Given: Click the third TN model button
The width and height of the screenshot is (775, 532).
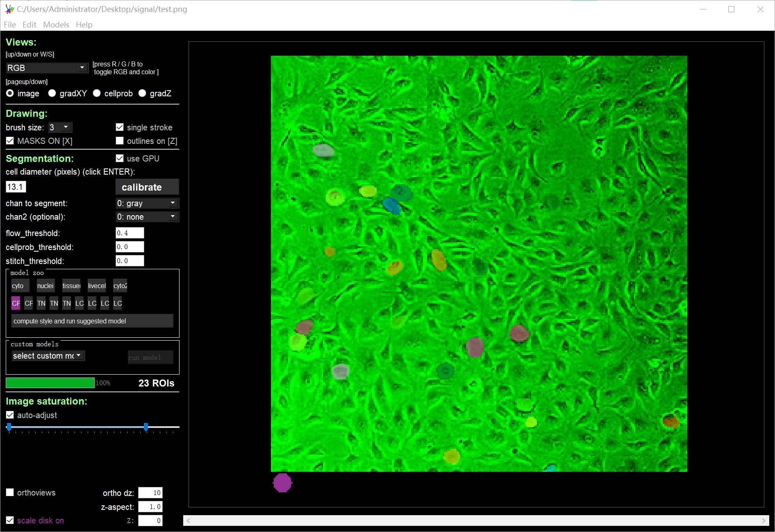Looking at the screenshot, I should click(67, 303).
